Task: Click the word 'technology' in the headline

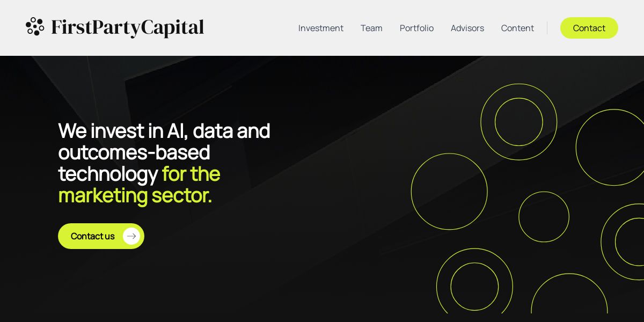Action: [x=107, y=174]
